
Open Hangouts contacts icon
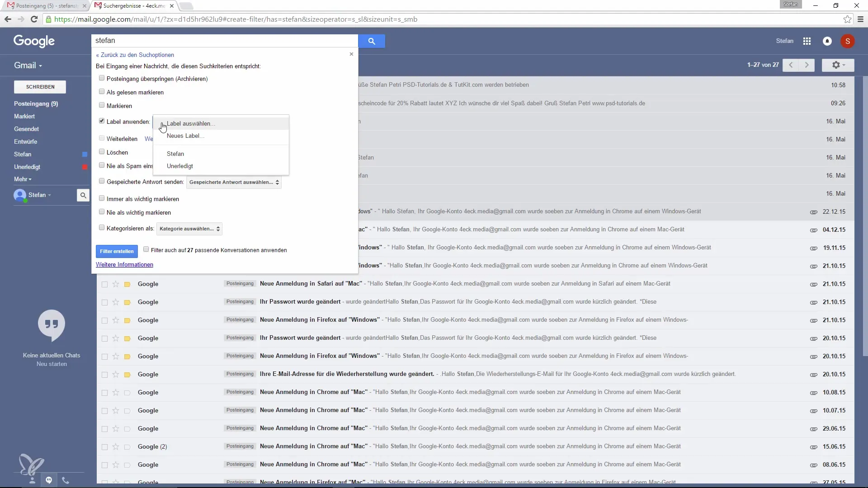[32, 480]
